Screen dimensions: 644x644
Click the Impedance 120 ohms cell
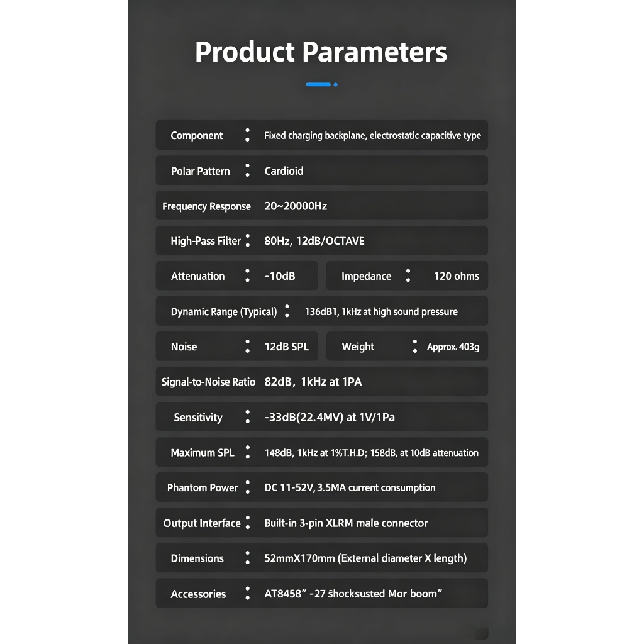[x=407, y=275]
